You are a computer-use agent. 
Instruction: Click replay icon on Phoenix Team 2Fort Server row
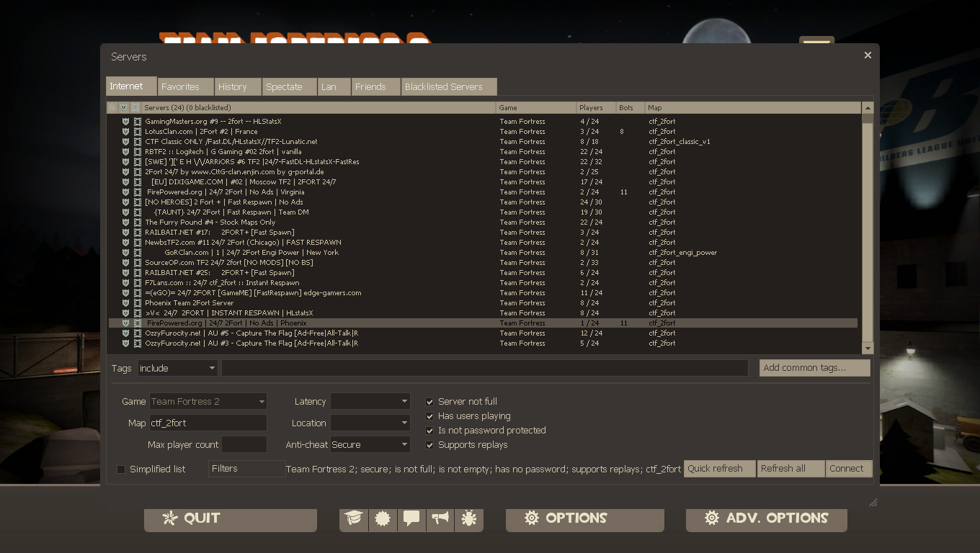click(x=137, y=303)
